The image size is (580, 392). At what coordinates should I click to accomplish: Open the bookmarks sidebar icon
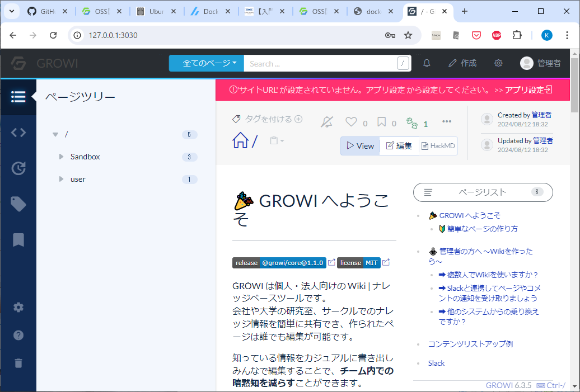pyautogui.click(x=18, y=239)
